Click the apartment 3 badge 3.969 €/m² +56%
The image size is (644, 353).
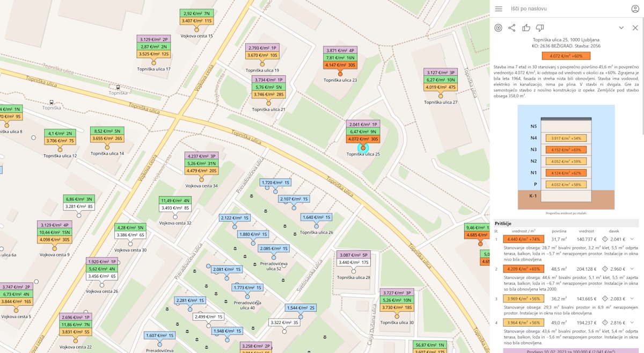click(x=523, y=298)
